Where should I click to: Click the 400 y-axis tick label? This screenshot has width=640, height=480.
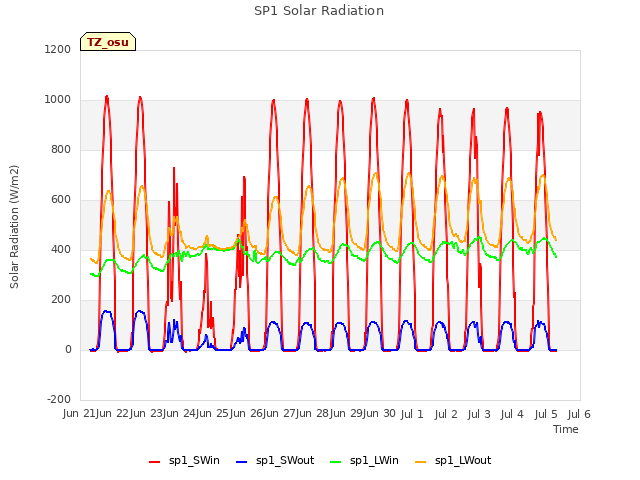pos(61,249)
